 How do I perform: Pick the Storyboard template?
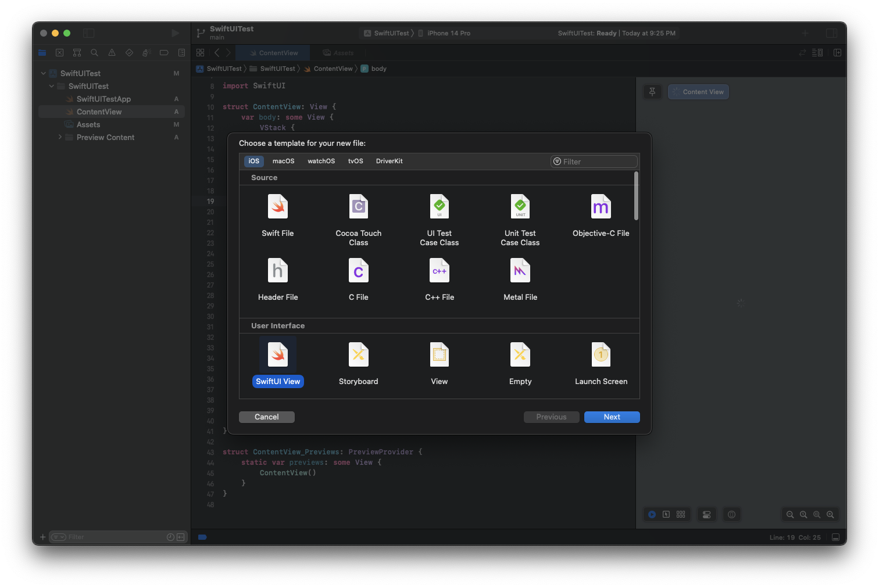point(359,364)
